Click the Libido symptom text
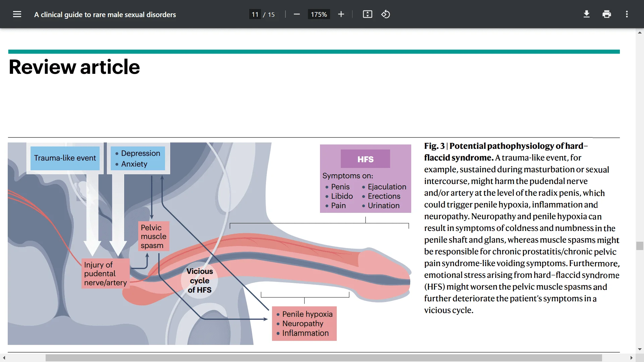644x362 pixels. [342, 196]
